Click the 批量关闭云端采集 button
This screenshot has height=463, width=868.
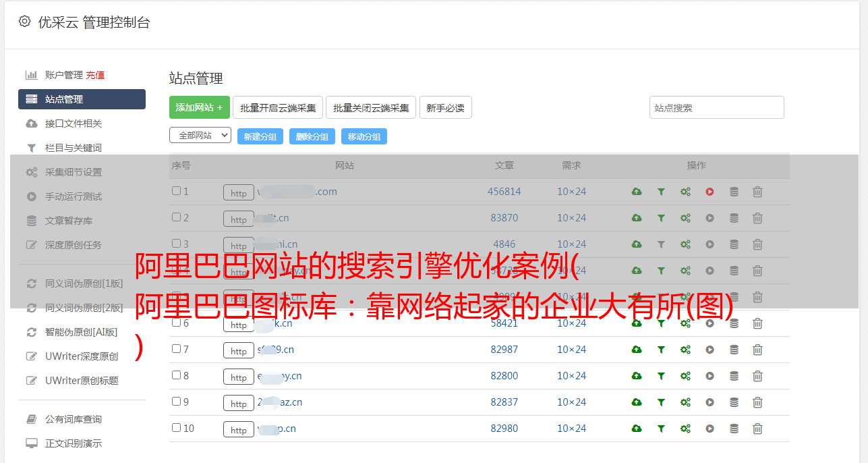371,107
